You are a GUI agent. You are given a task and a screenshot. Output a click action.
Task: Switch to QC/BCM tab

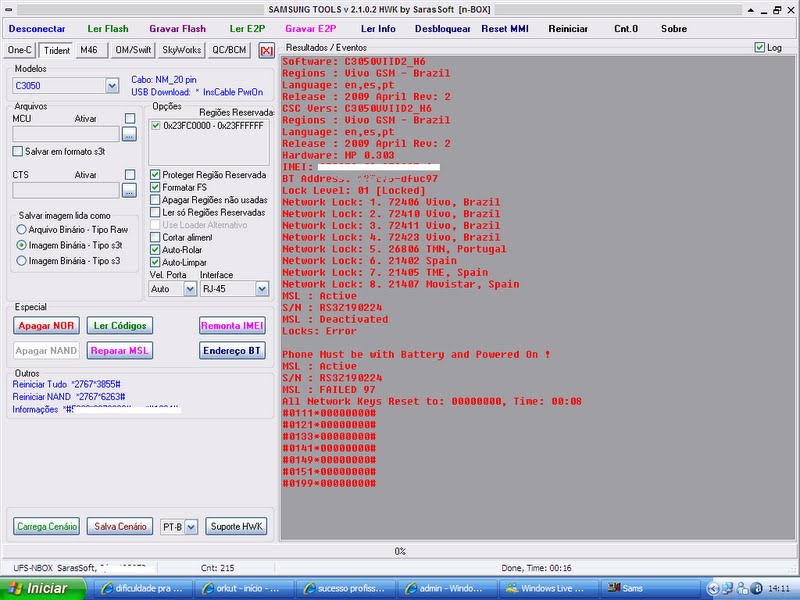(229, 50)
